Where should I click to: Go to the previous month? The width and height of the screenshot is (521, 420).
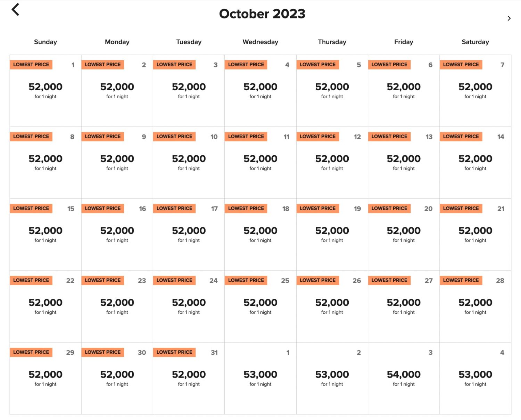[x=15, y=10]
